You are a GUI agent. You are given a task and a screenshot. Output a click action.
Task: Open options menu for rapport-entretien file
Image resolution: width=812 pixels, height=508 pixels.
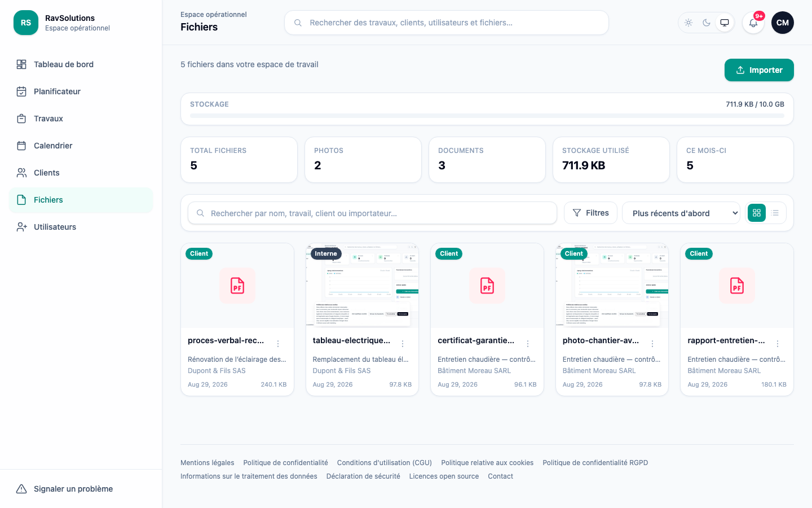pyautogui.click(x=778, y=344)
